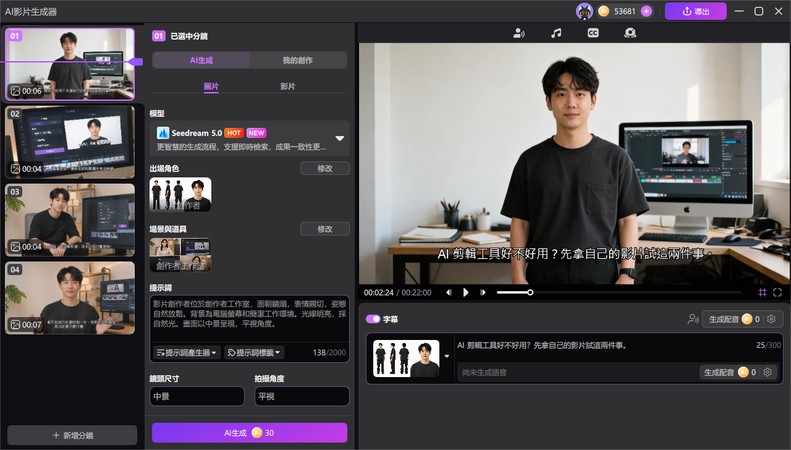Viewport: 791px width, 450px height.
Task: Play the preview video
Action: click(465, 292)
